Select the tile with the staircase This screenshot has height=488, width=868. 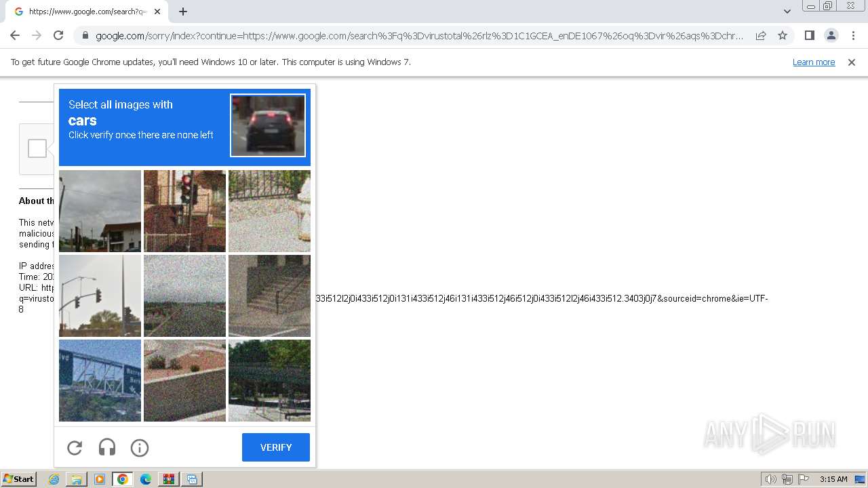coord(269,296)
